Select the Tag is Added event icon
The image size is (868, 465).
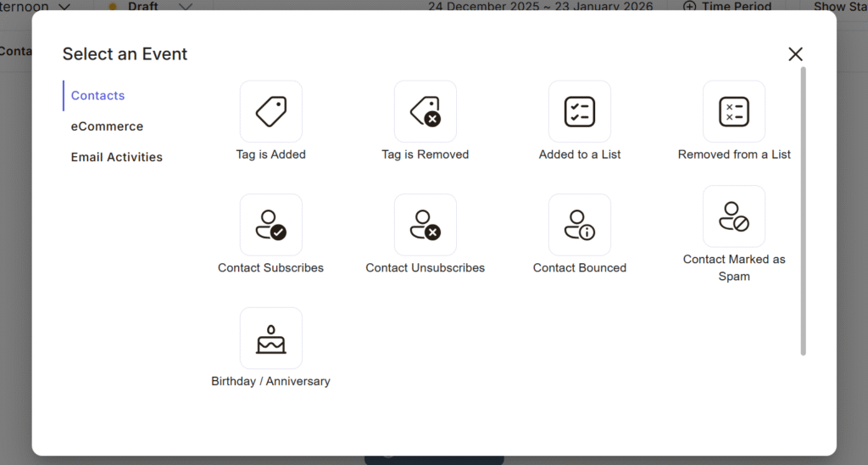pos(271,111)
